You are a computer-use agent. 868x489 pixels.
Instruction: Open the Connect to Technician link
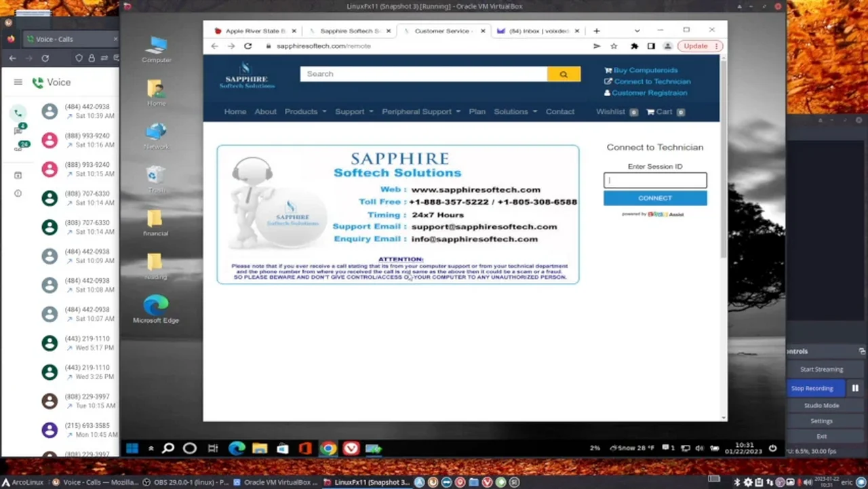point(652,81)
